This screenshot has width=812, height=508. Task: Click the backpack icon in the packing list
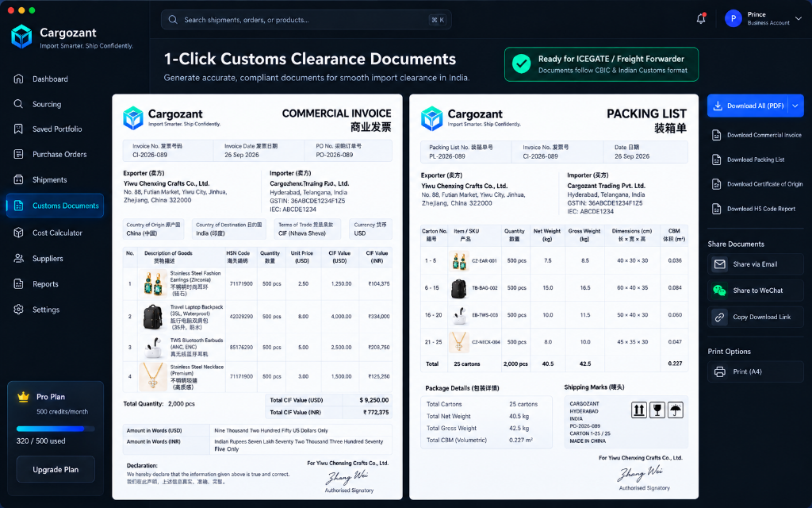459,288
